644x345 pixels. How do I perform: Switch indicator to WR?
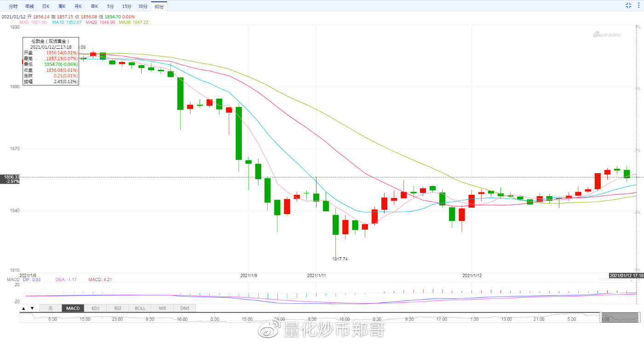point(162,308)
